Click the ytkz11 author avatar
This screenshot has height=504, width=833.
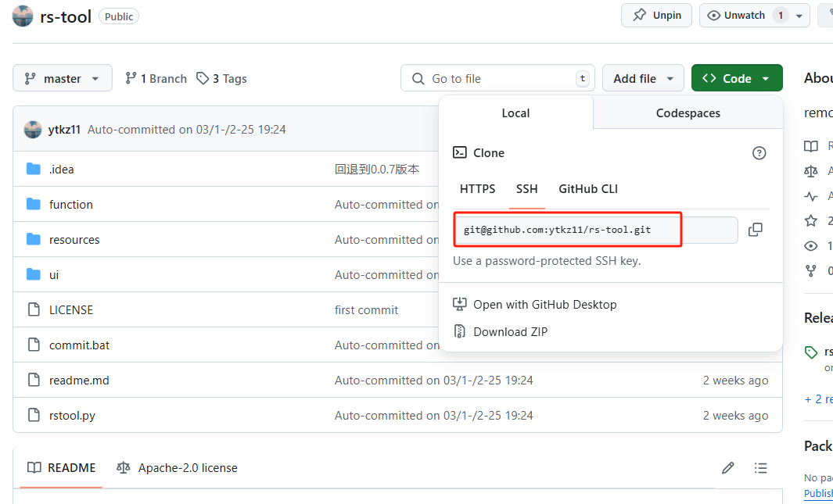pyautogui.click(x=33, y=130)
